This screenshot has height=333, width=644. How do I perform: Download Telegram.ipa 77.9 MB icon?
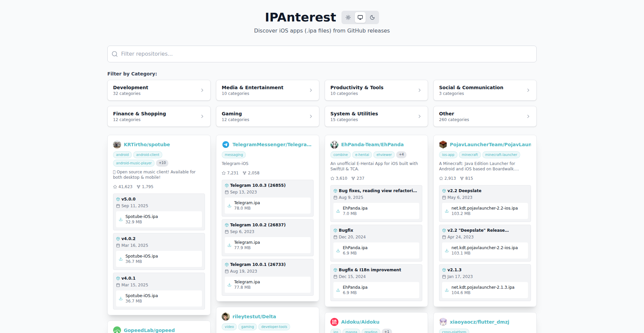(x=229, y=245)
